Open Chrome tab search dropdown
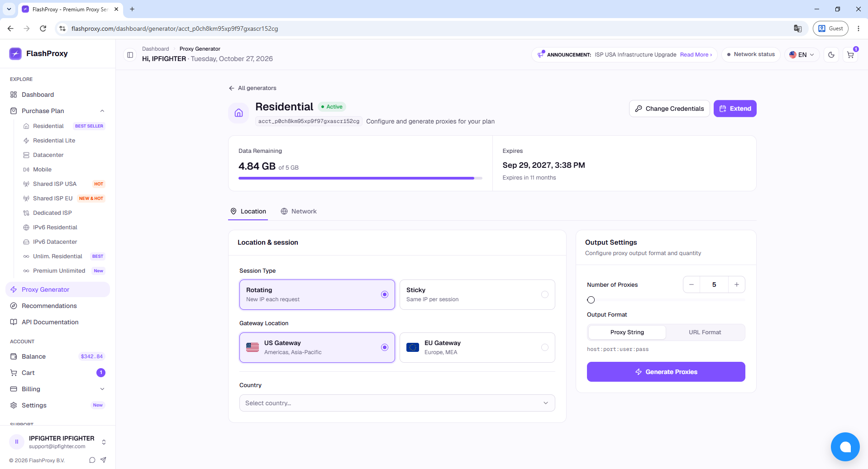Screen dimensions: 868x469 [9, 9]
